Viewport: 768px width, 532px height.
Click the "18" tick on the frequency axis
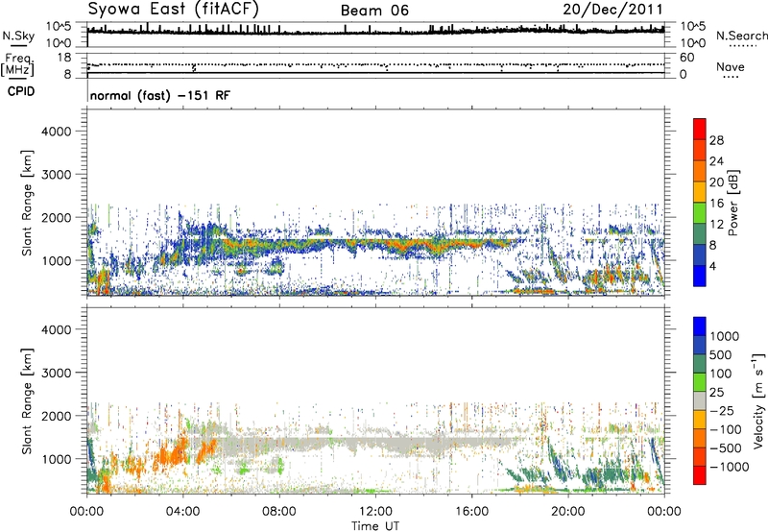point(64,58)
